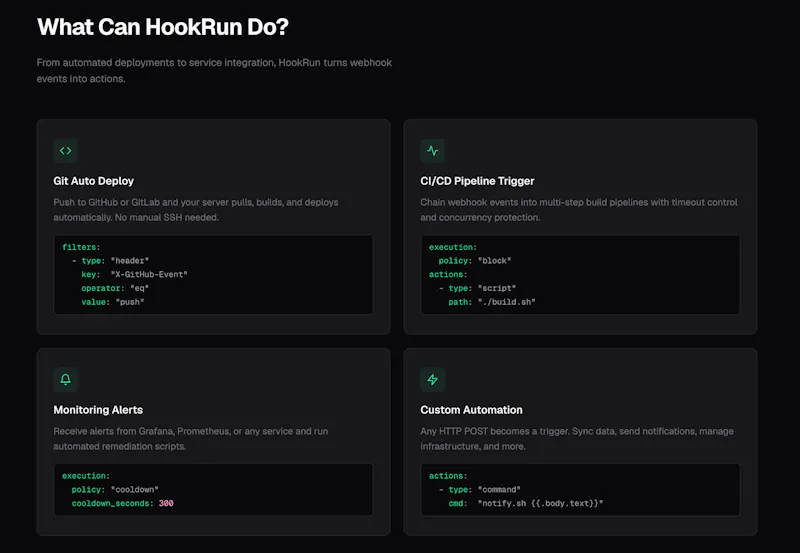Click the 'What Can HookRun Do?' heading

point(163,27)
